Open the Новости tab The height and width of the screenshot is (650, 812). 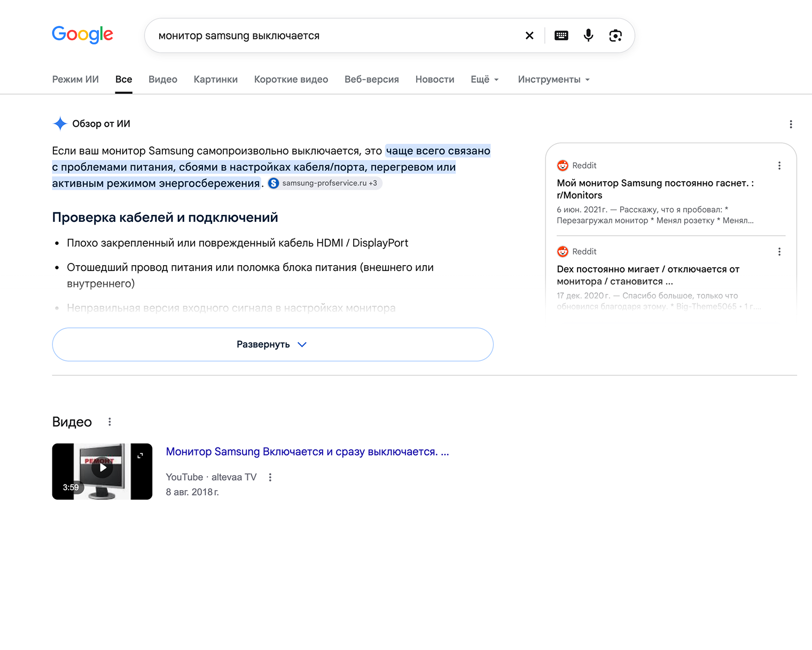pos(435,79)
